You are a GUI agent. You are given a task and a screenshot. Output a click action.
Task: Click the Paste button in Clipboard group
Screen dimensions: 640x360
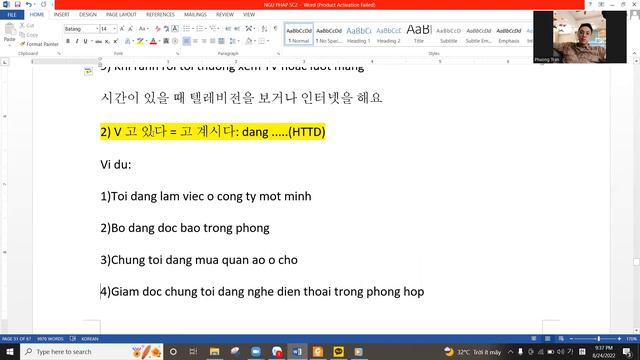point(9,33)
